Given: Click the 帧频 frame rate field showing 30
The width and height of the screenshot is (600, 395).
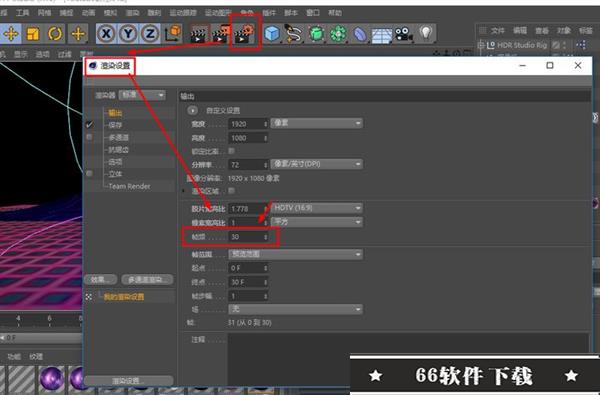Looking at the screenshot, I should [248, 237].
